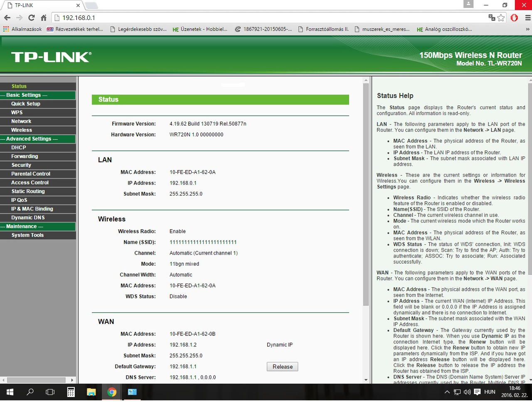Click the status content vertical scrollbar thumb

click(x=366, y=194)
